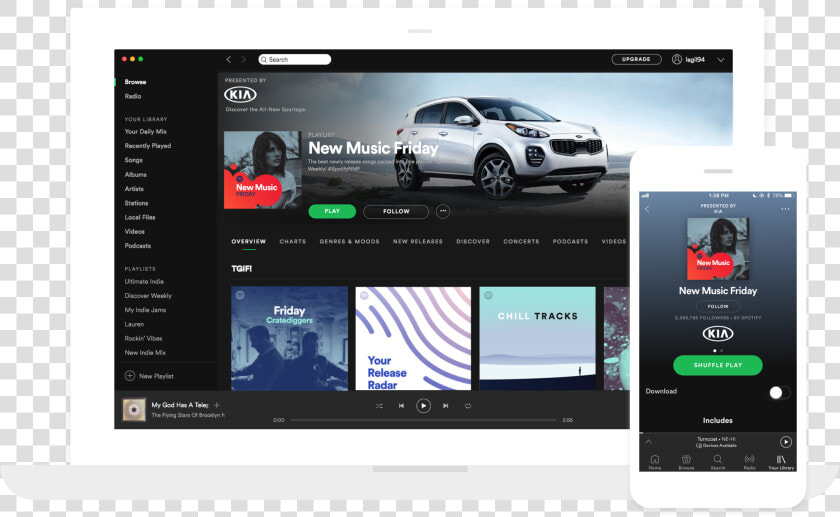Viewport: 840px width, 517px height.
Task: Open the Chill Tracks playlist tile
Action: click(x=537, y=339)
